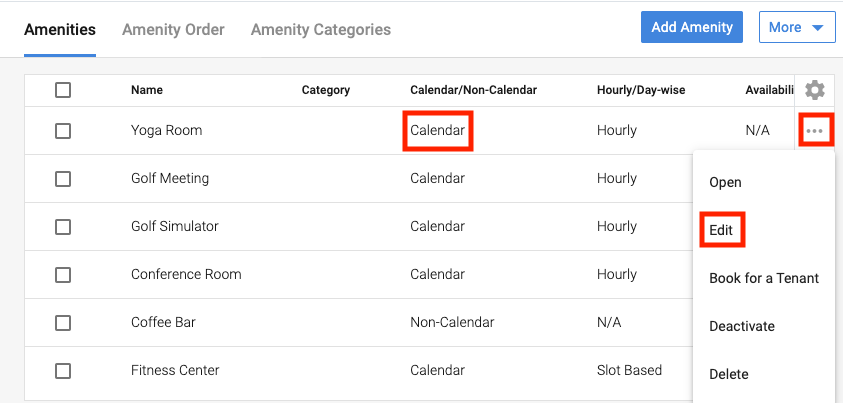Open the table settings gear icon
The height and width of the screenshot is (403, 843).
click(815, 90)
